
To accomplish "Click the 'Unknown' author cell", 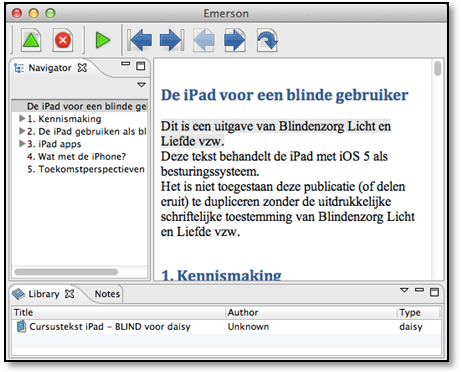I will pyautogui.click(x=248, y=327).
